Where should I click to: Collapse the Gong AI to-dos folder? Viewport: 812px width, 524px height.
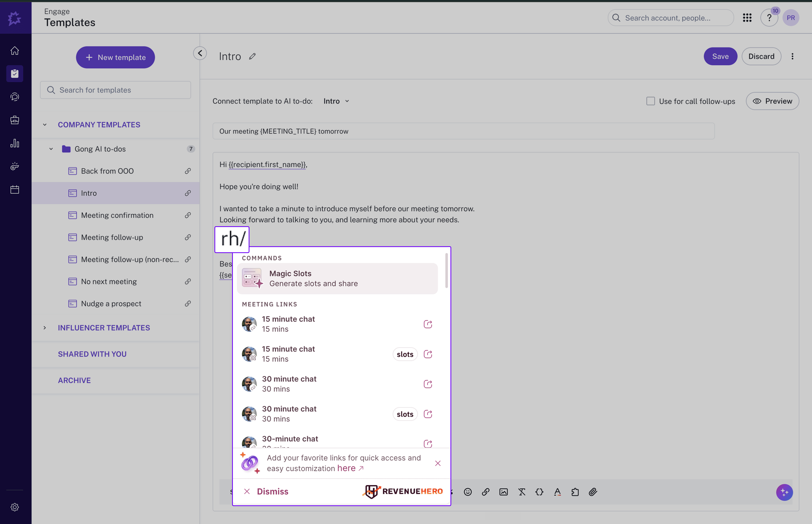point(51,149)
